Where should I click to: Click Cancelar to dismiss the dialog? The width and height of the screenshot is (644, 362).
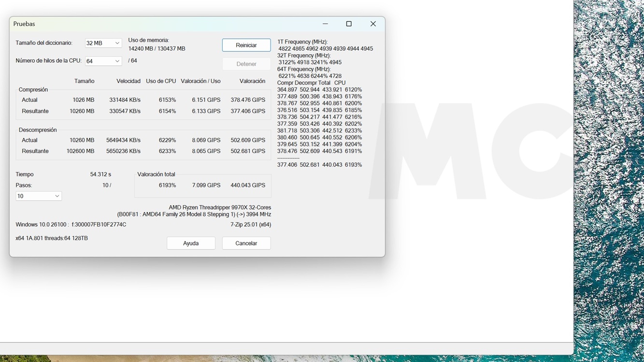pyautogui.click(x=246, y=243)
